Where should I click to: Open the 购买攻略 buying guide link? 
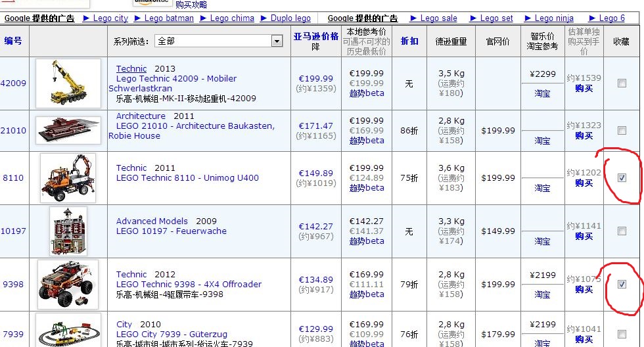click(191, 5)
